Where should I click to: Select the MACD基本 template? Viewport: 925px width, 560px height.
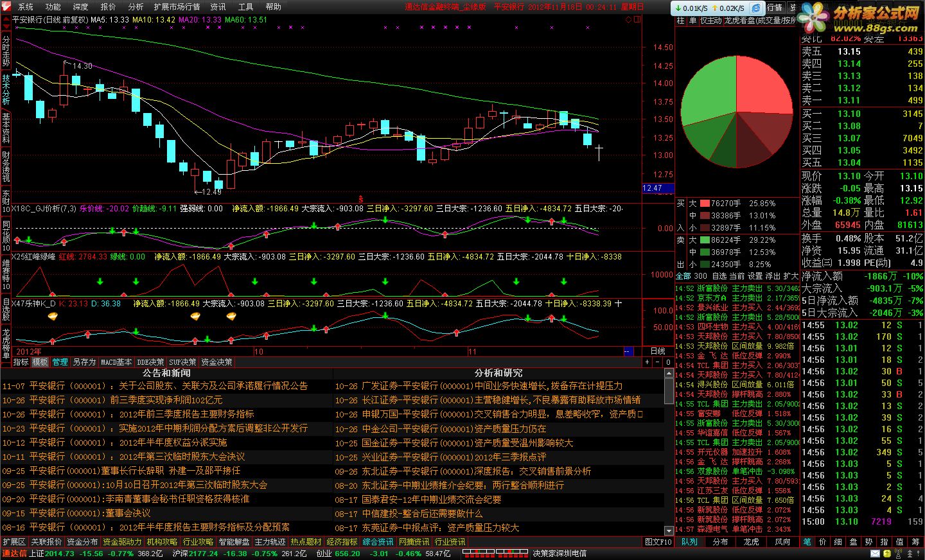116,362
